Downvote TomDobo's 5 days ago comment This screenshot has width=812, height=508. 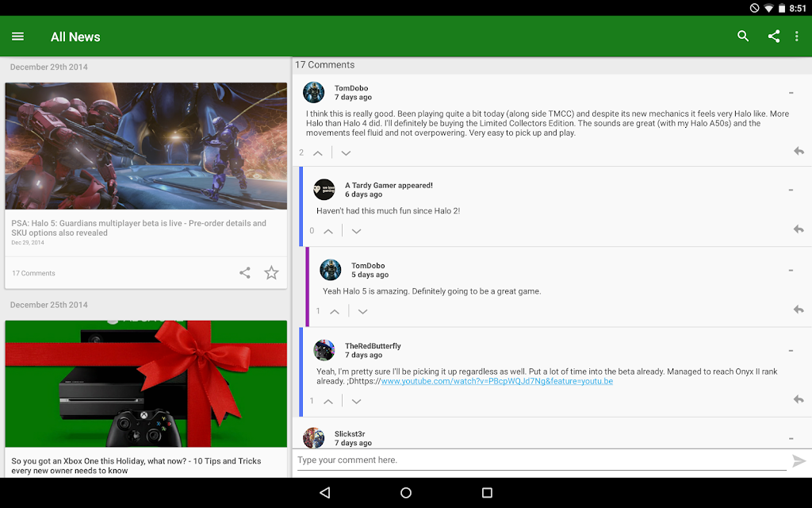(x=362, y=311)
